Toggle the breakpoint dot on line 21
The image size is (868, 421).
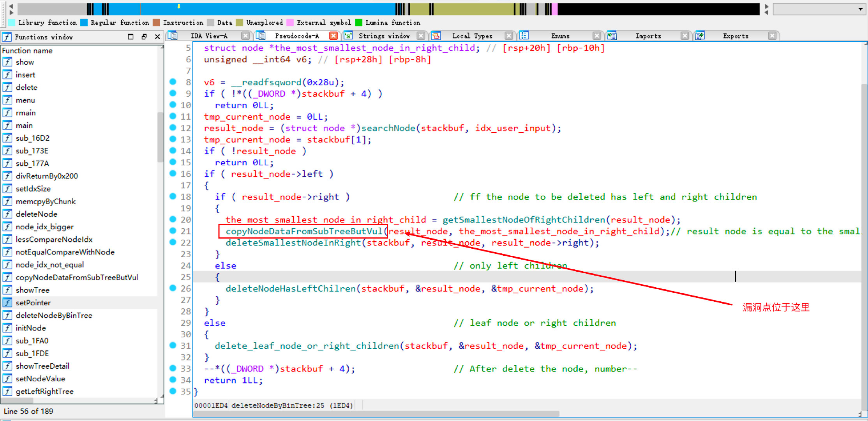pyautogui.click(x=173, y=231)
